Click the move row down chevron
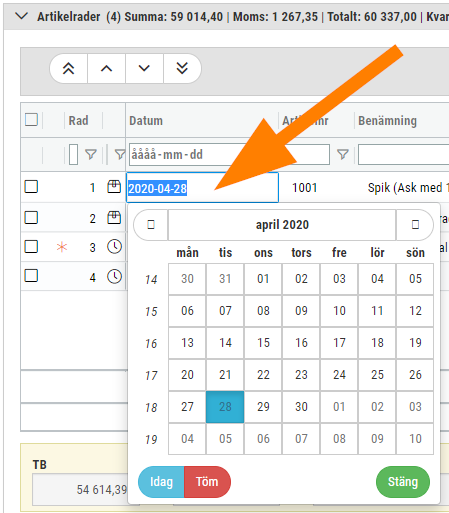The image size is (449, 513). pos(144,68)
